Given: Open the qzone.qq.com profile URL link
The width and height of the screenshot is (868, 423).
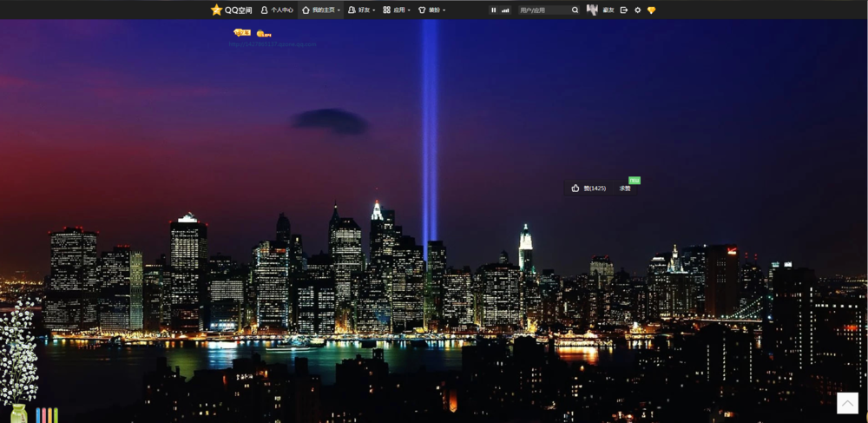Looking at the screenshot, I should (x=273, y=44).
